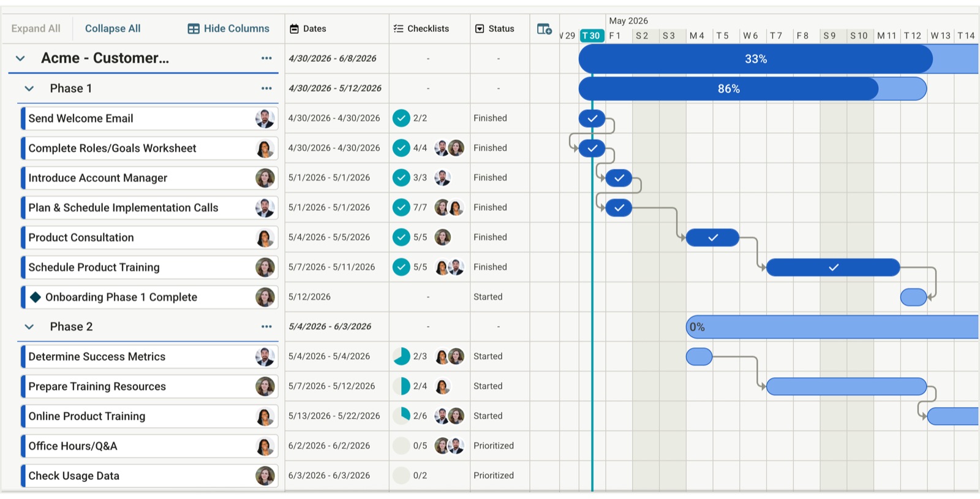Click checklist avatar in Prepare Training Resources row
The height and width of the screenshot is (499, 980).
(x=442, y=386)
